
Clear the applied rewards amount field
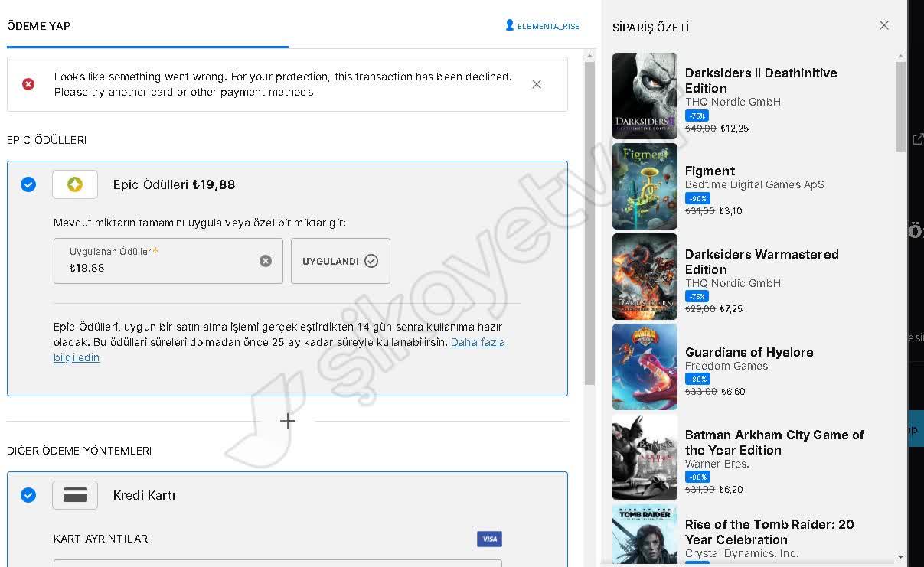click(x=266, y=261)
